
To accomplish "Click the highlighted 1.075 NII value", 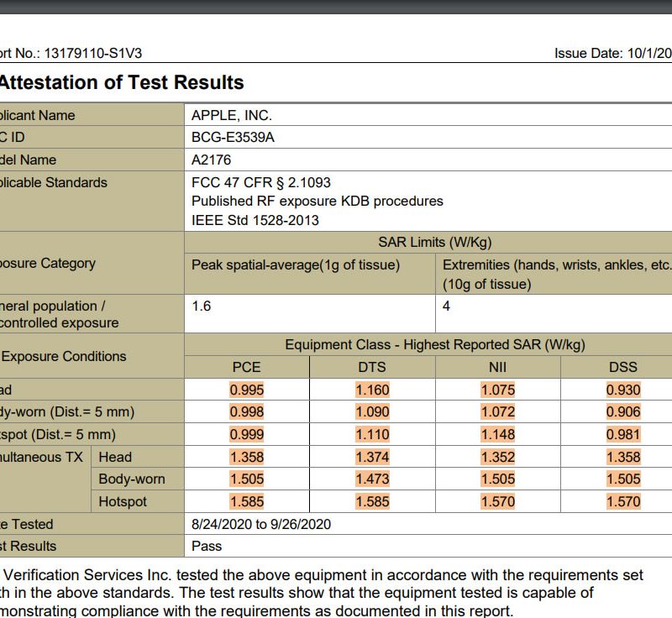I will 497,390.
